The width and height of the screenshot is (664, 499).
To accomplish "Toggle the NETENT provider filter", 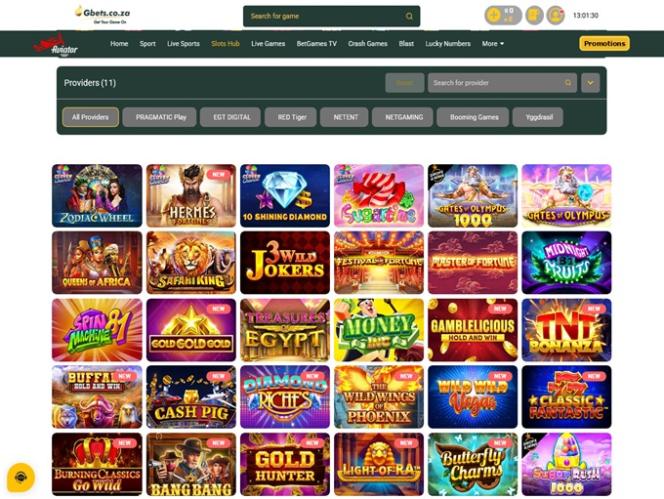I will pyautogui.click(x=345, y=117).
